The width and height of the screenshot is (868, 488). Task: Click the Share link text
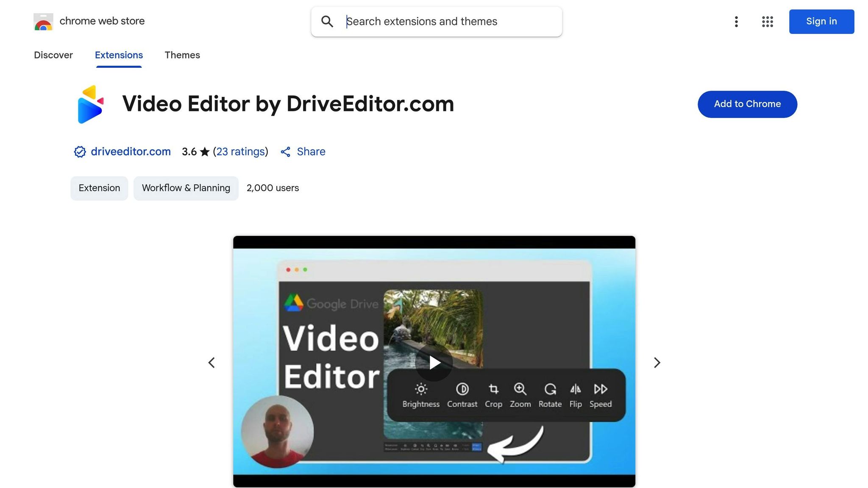click(x=311, y=152)
